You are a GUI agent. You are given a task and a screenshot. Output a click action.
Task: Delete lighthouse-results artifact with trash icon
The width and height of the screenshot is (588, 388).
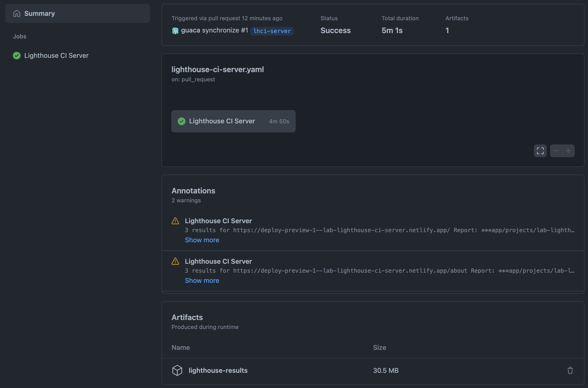pyautogui.click(x=570, y=370)
